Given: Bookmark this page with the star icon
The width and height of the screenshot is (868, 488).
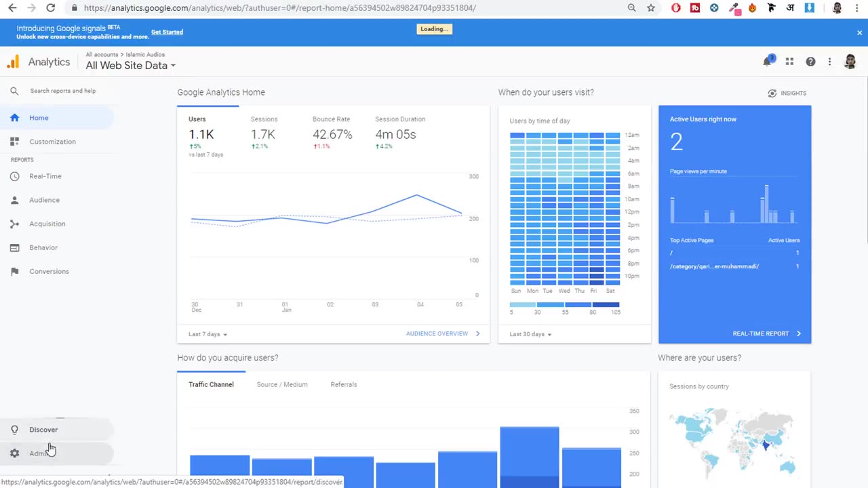Looking at the screenshot, I should pyautogui.click(x=651, y=8).
